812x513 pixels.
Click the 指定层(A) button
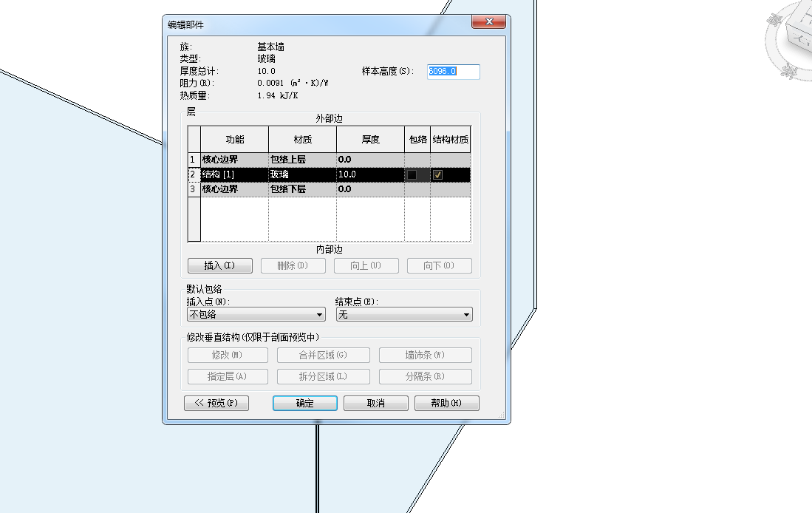pyautogui.click(x=228, y=376)
